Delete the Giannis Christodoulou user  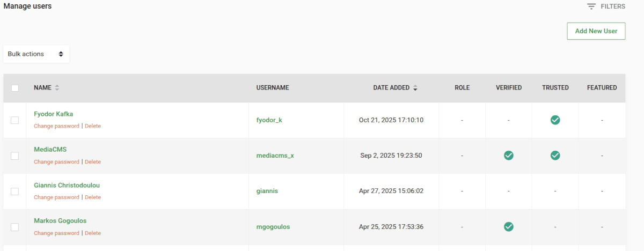(93, 197)
